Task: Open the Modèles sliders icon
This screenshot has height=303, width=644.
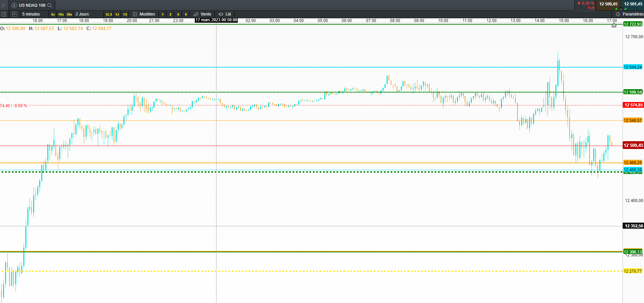Action: tap(135, 14)
